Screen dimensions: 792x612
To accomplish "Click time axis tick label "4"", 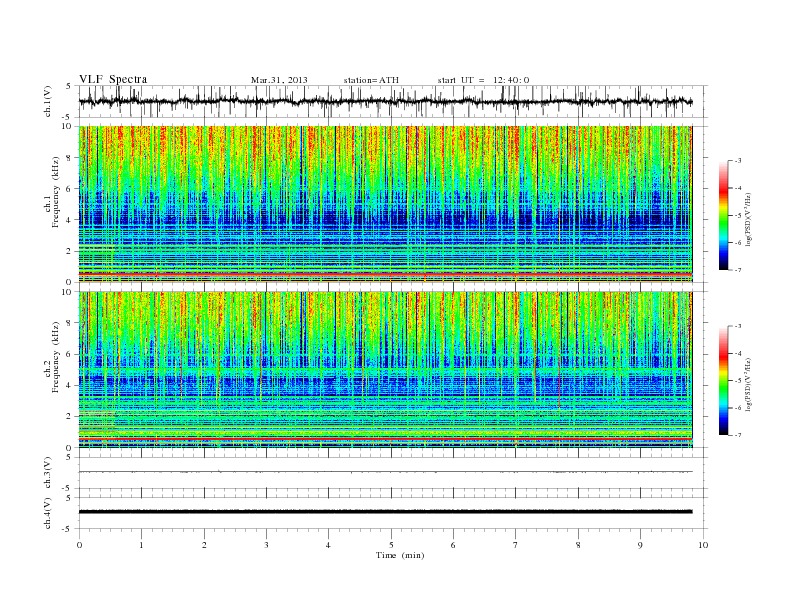I will coord(329,545).
